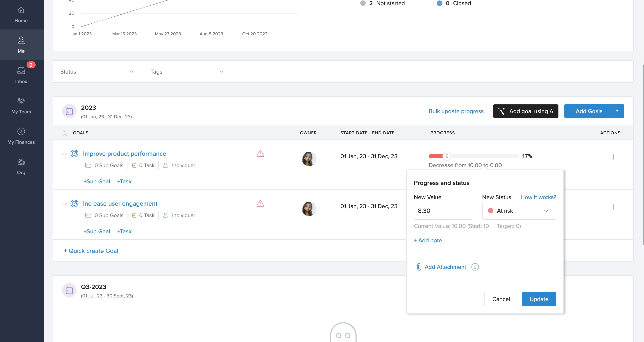Click the progress slider handle at 17%
Viewport: 644px width, 342px height.
447,156
